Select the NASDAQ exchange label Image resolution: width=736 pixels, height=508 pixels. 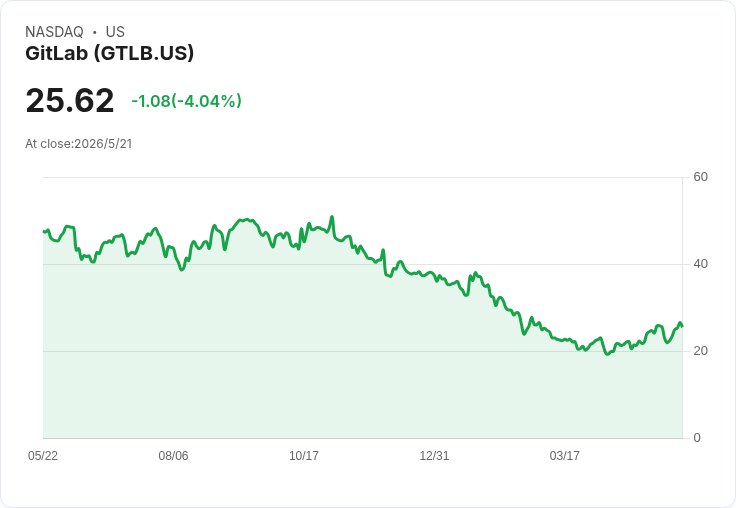54,32
